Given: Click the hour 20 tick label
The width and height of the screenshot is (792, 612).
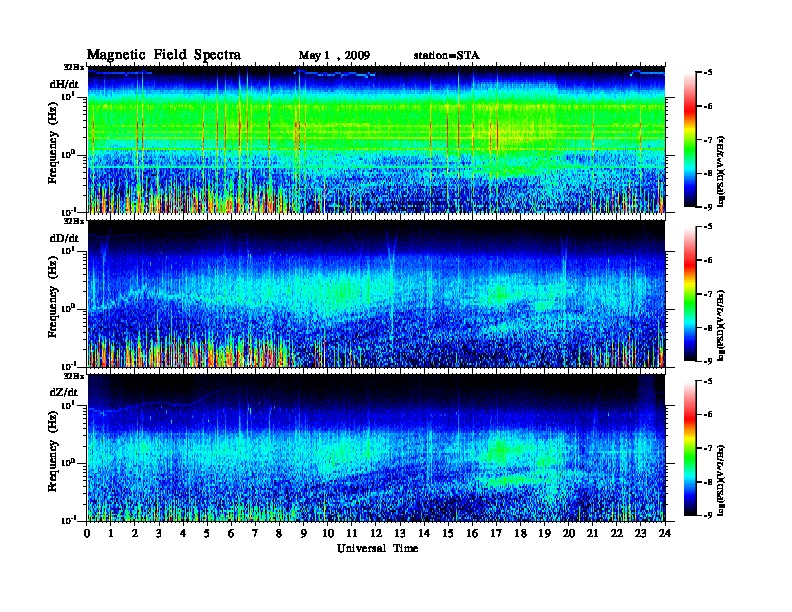Looking at the screenshot, I should pos(569,533).
